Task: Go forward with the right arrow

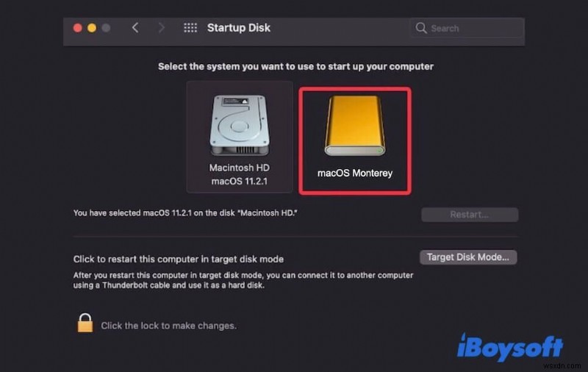Action: coord(161,28)
